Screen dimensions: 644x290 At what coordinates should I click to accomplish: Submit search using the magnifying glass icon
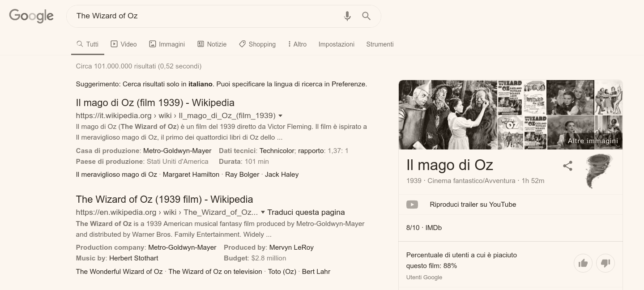366,16
